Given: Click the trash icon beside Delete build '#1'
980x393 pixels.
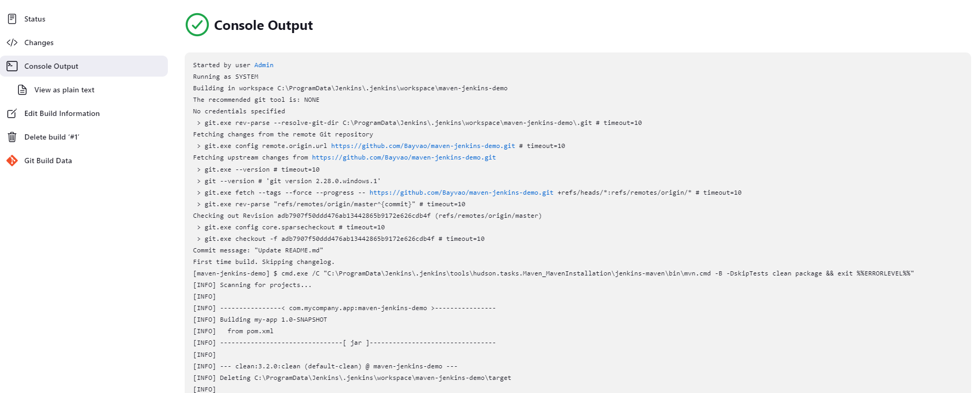Looking at the screenshot, I should click(x=12, y=136).
